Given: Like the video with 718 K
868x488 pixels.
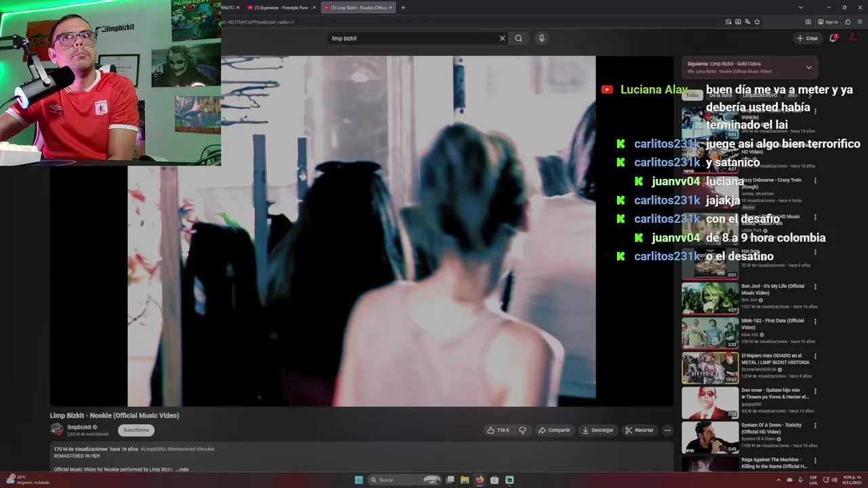Looking at the screenshot, I should click(498, 430).
